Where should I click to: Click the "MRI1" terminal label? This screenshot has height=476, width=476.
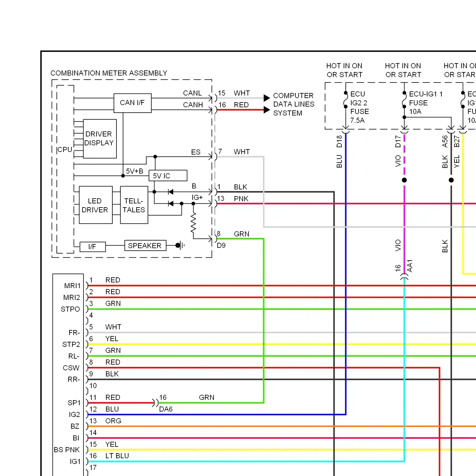click(x=72, y=286)
